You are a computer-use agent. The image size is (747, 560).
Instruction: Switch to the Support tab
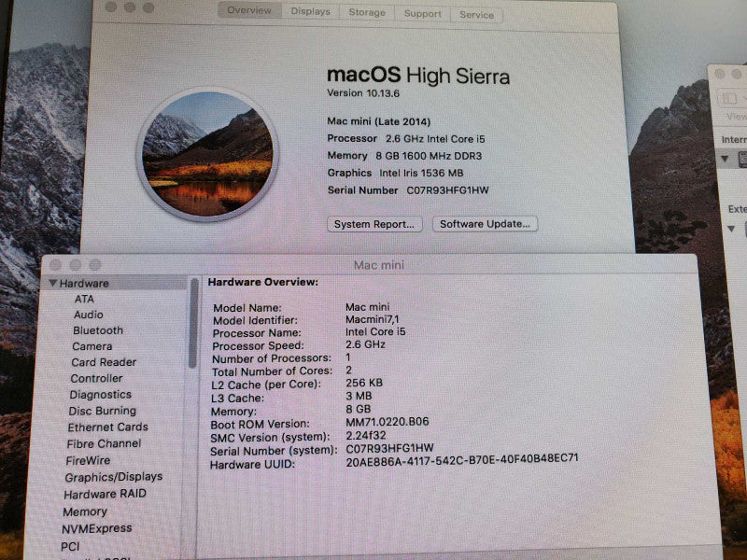coord(423,14)
